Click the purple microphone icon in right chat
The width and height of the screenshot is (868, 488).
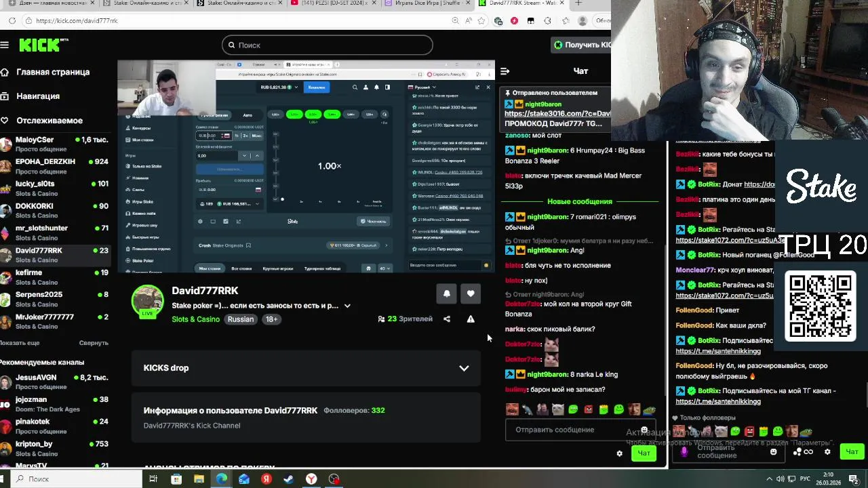click(x=684, y=451)
